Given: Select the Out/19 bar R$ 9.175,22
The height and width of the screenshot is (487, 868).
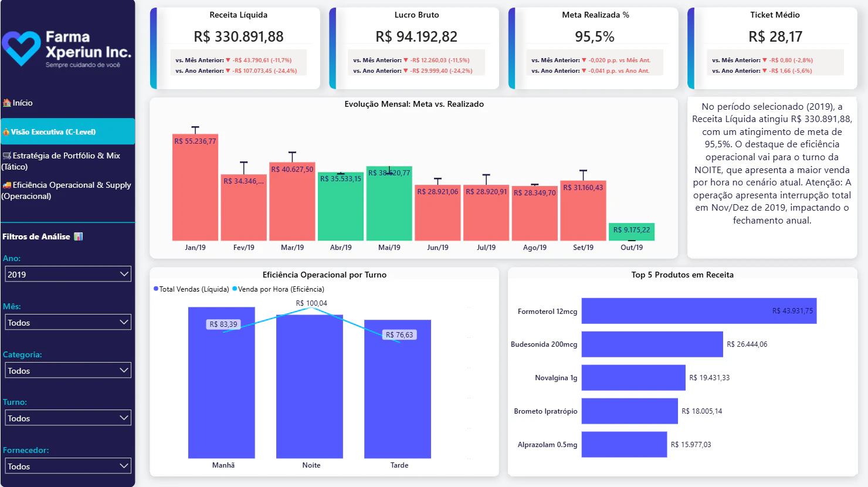Looking at the screenshot, I should (x=632, y=232).
